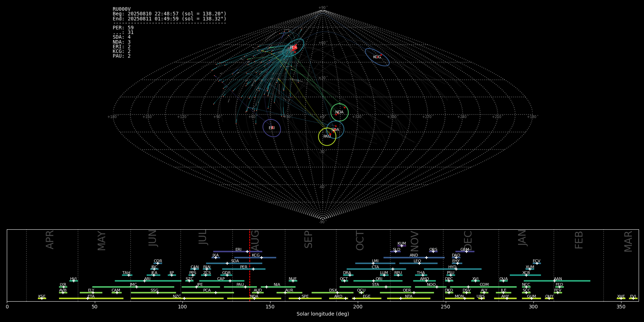Click the CAP shower bar in timeline
This screenshot has width=644, height=322.
click(x=222, y=281)
